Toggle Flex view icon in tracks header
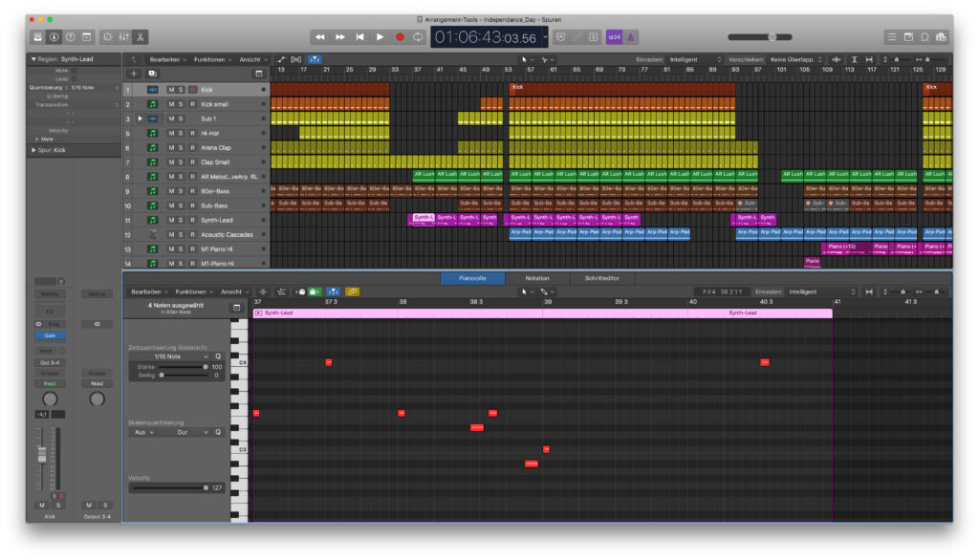The width and height of the screenshot is (979, 560). pyautogui.click(x=296, y=60)
